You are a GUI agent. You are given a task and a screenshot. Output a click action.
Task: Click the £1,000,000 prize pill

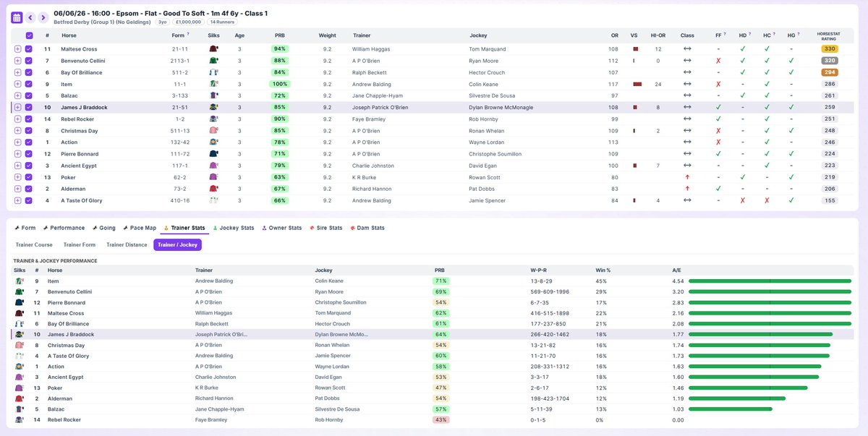[187, 22]
